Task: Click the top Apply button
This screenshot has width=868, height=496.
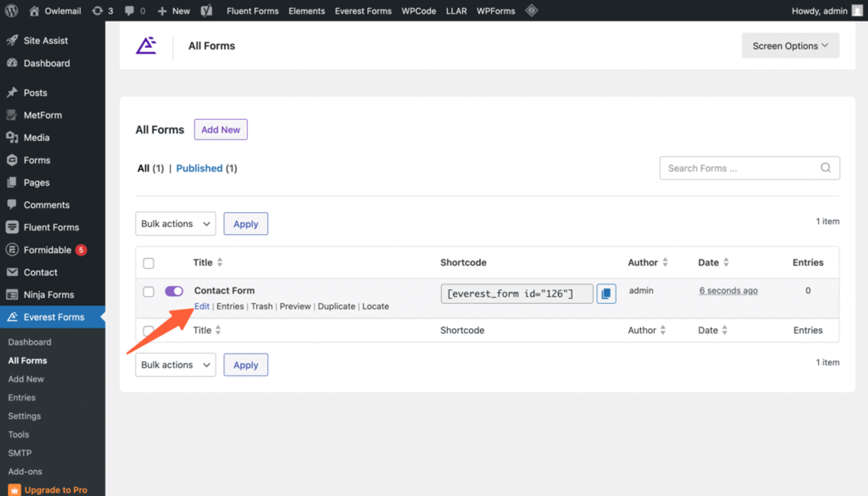Action: click(246, 224)
